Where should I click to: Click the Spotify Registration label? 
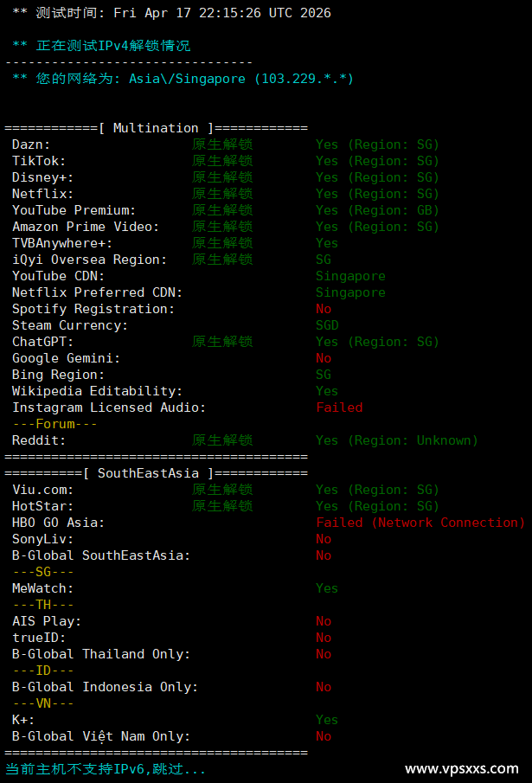pyautogui.click(x=93, y=309)
